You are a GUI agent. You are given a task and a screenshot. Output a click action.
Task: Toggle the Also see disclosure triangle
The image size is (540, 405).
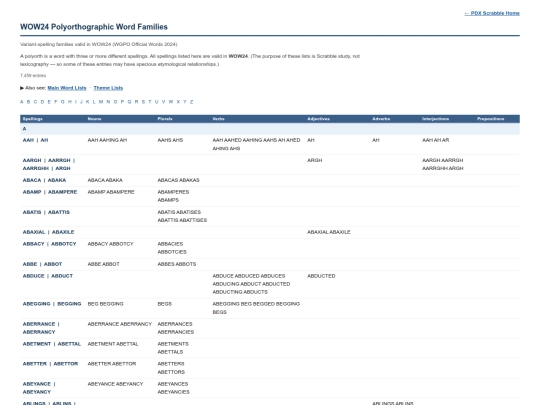coord(22,88)
